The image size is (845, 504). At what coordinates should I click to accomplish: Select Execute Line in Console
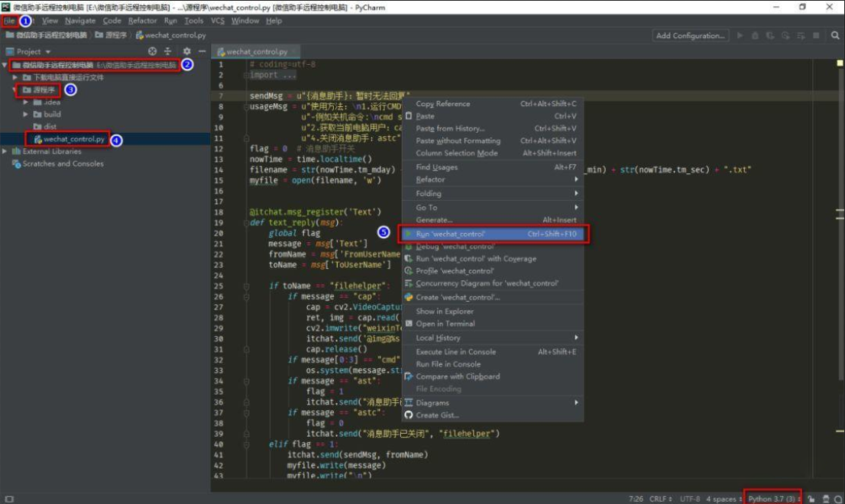click(x=493, y=351)
